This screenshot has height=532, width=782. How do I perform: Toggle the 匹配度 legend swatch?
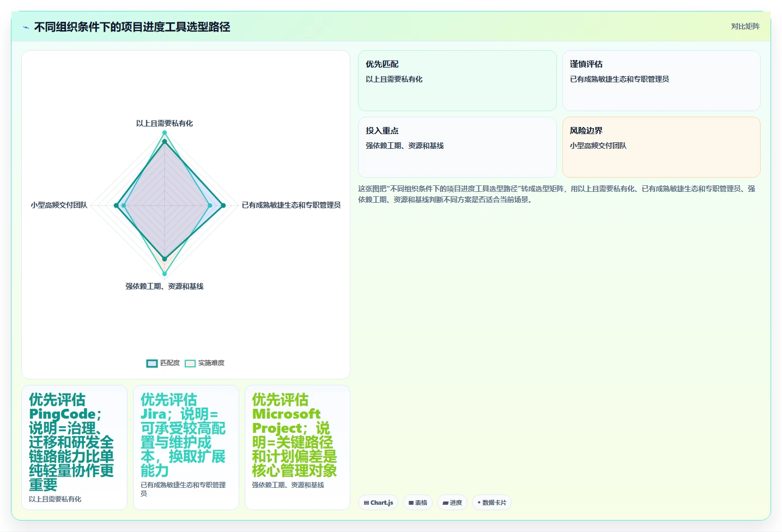(x=152, y=364)
